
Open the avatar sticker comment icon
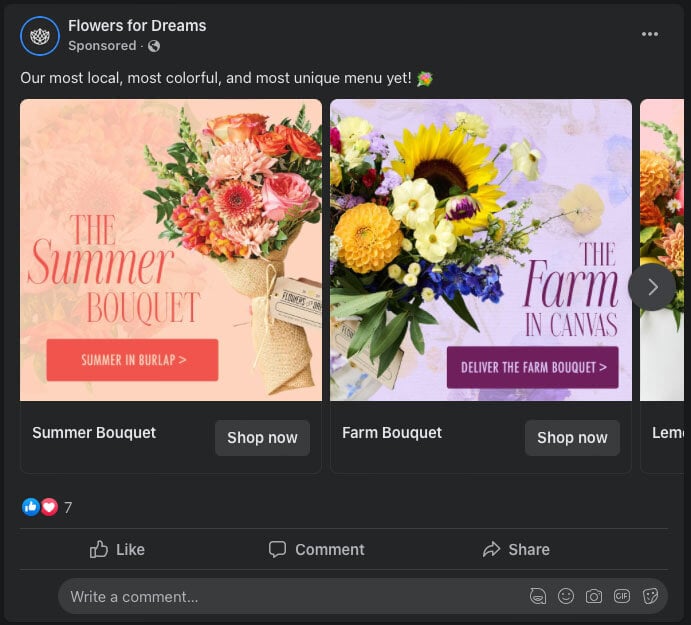click(x=538, y=597)
